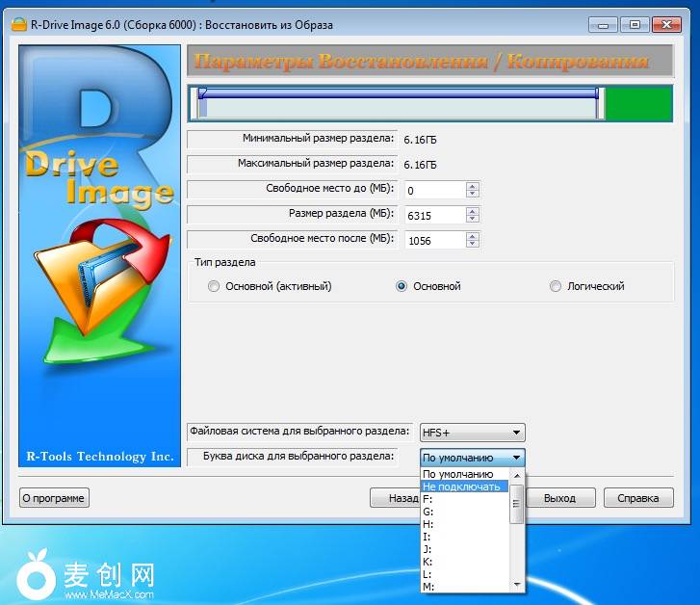700x605 pixels.
Task: Click the padlock icon in title bar
Action: 16,24
